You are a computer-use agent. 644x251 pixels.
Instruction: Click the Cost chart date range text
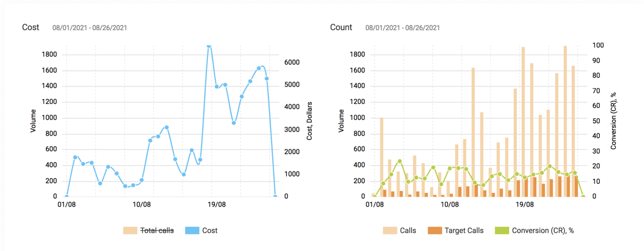pyautogui.click(x=90, y=28)
